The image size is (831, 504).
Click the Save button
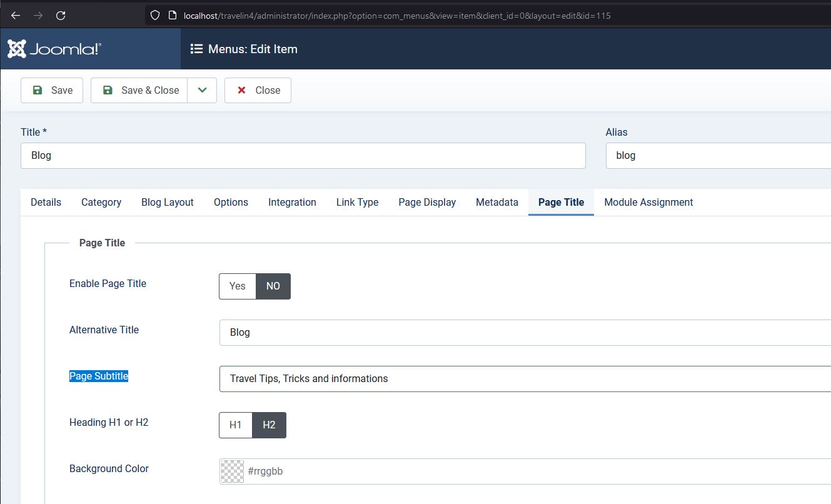tap(52, 90)
